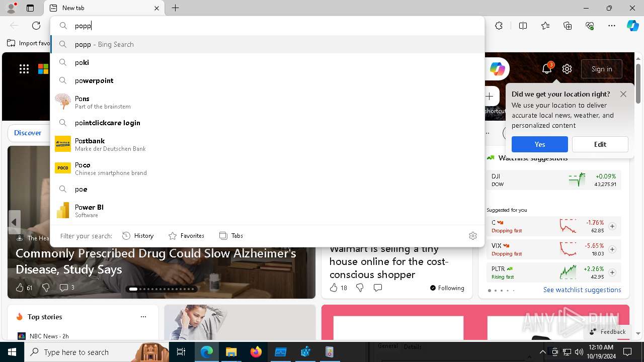Screen dimensions: 644x362
Task: Open the Discover feed tab
Action: point(28,133)
